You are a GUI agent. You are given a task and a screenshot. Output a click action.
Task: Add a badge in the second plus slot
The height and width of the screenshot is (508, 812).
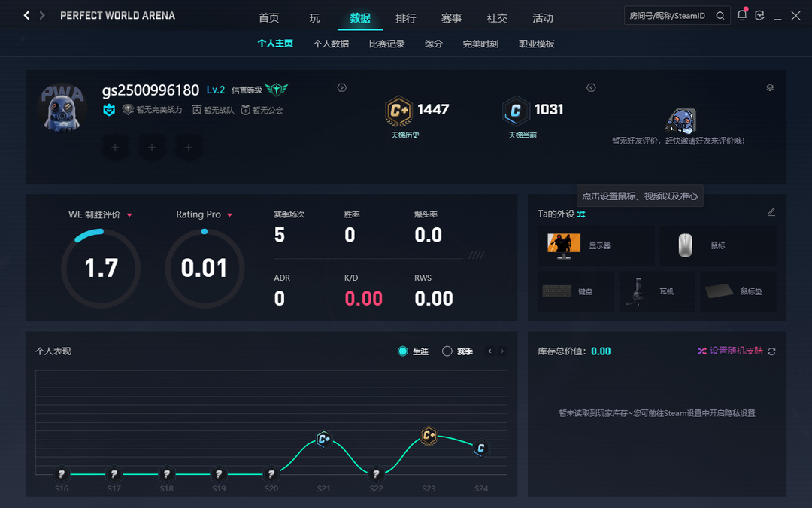(x=152, y=148)
